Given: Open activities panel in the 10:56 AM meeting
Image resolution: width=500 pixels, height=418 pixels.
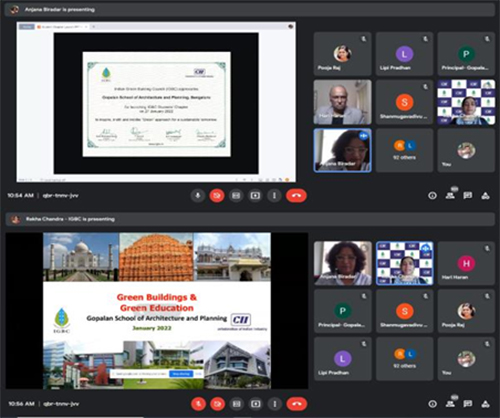Looking at the screenshot, I should 485,404.
